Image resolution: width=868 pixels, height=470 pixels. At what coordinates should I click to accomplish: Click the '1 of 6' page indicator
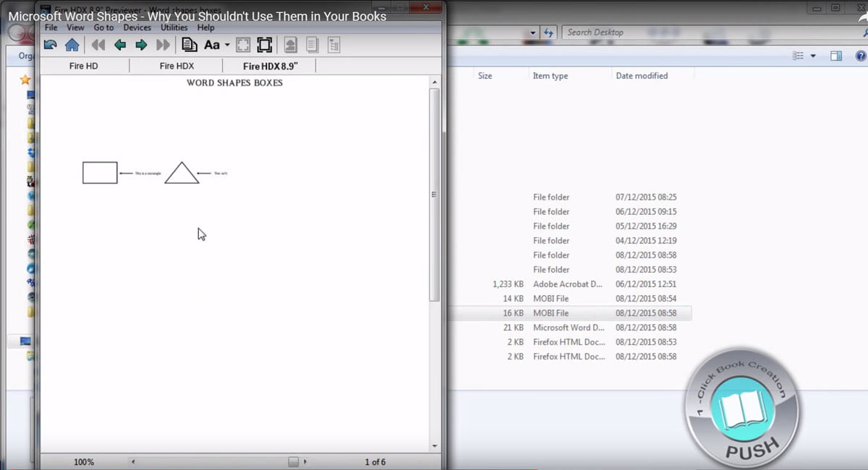pyautogui.click(x=375, y=461)
